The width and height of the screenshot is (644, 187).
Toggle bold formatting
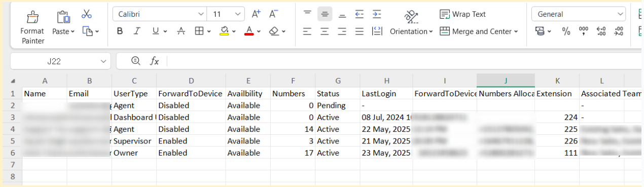click(120, 31)
